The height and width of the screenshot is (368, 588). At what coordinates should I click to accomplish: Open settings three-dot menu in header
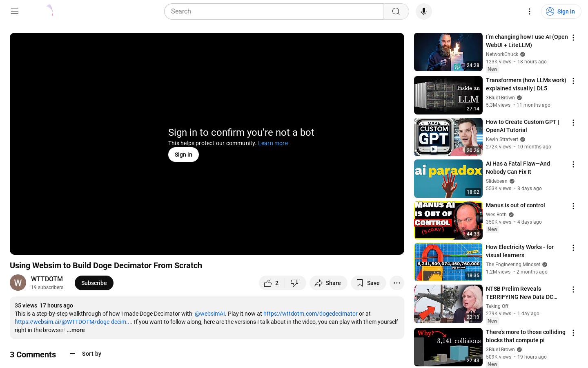530,11
